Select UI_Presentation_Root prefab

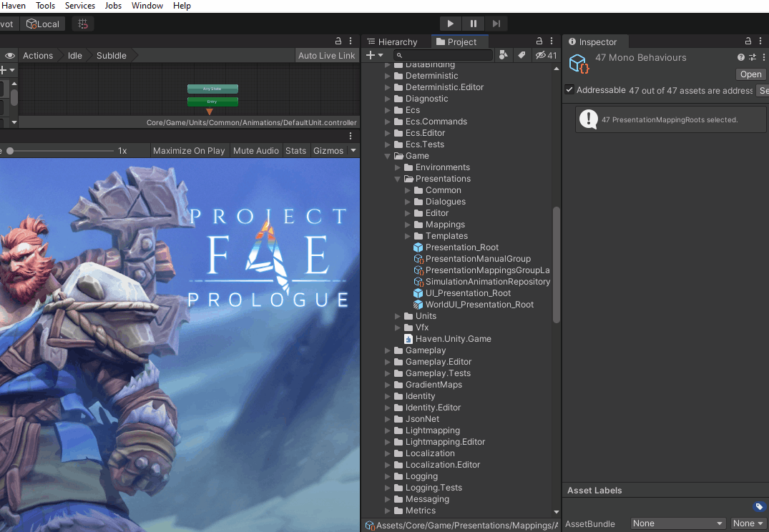[462, 293]
